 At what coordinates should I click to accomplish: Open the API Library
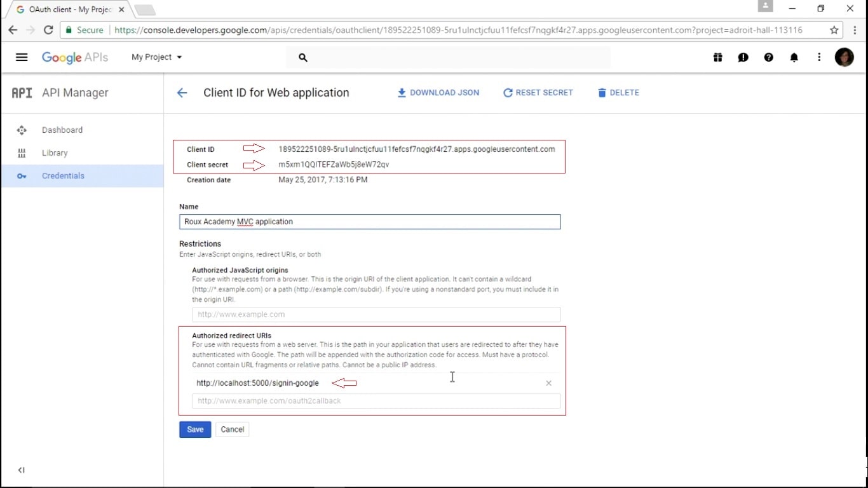(55, 152)
